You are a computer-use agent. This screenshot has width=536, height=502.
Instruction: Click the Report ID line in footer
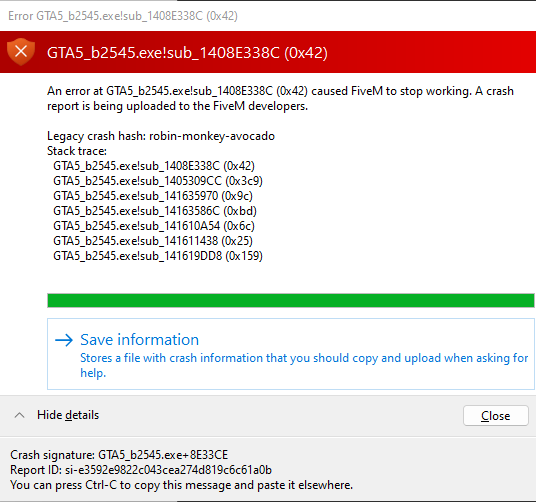141,470
